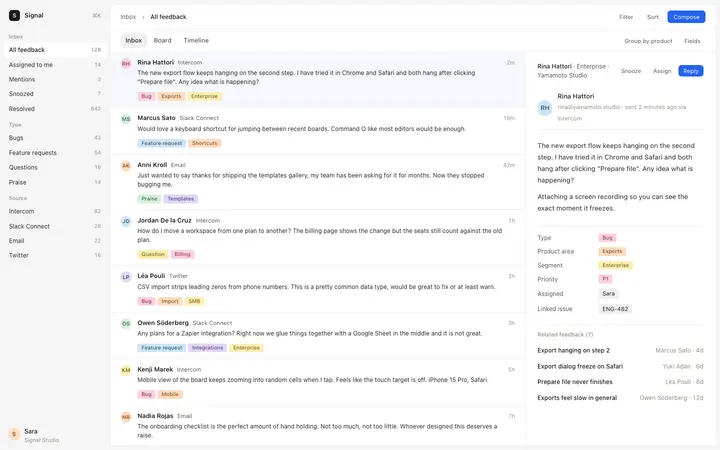This screenshot has width=720, height=450.
Task: Click Import tag on Léa Pouli's message
Action: click(x=169, y=301)
